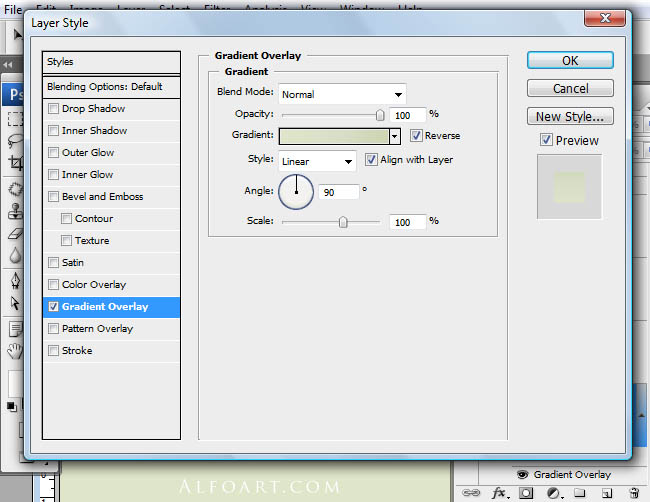Image resolution: width=650 pixels, height=502 pixels.
Task: Enable the Drop Shadow checkbox
Action: 53,109
